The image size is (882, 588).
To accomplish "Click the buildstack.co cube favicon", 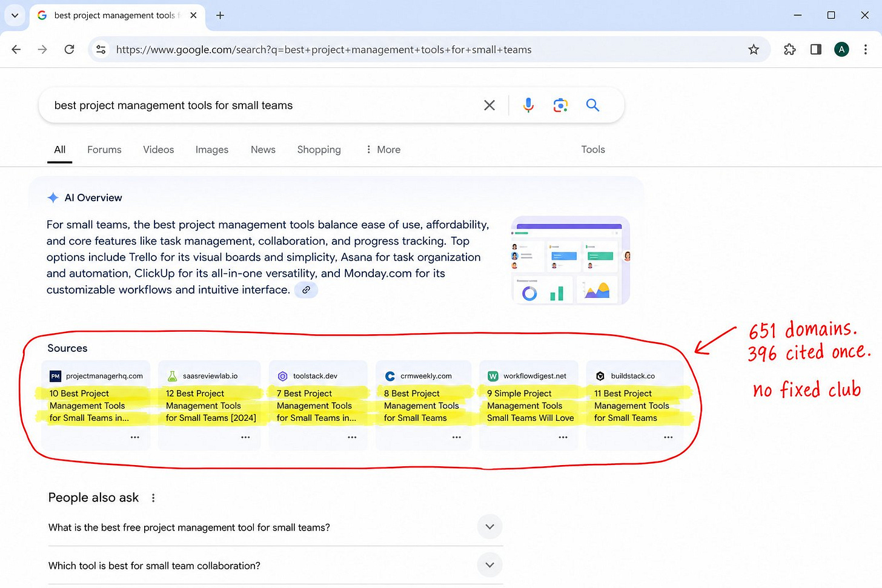I will coord(600,376).
